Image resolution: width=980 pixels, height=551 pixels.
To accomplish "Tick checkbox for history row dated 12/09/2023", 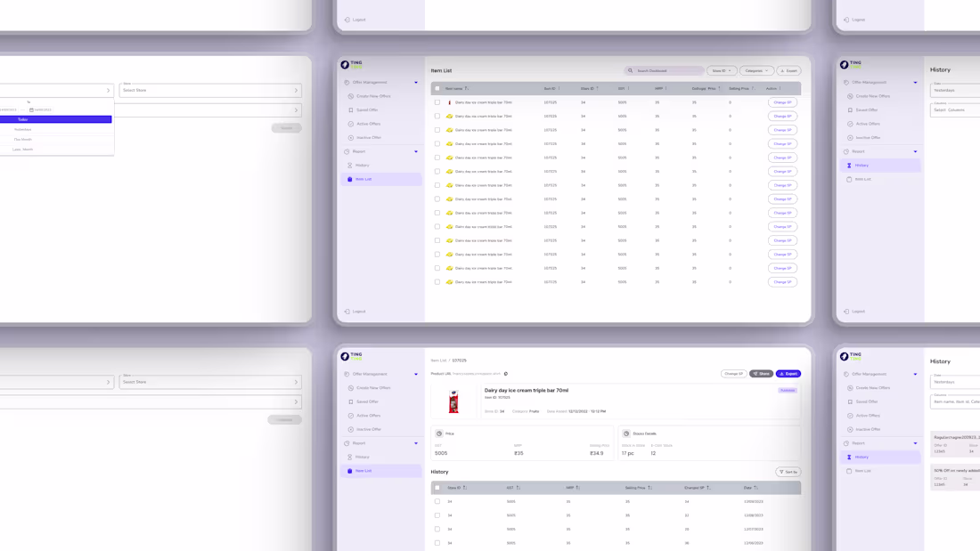I will pyautogui.click(x=437, y=502).
